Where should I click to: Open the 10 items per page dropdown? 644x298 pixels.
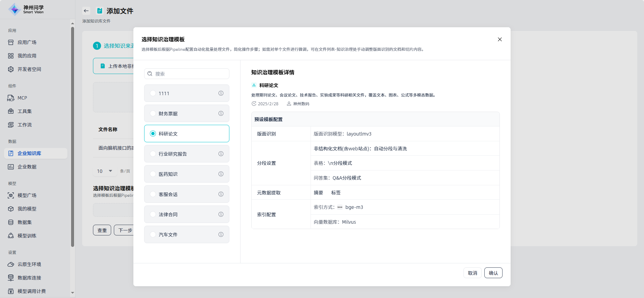(x=104, y=171)
